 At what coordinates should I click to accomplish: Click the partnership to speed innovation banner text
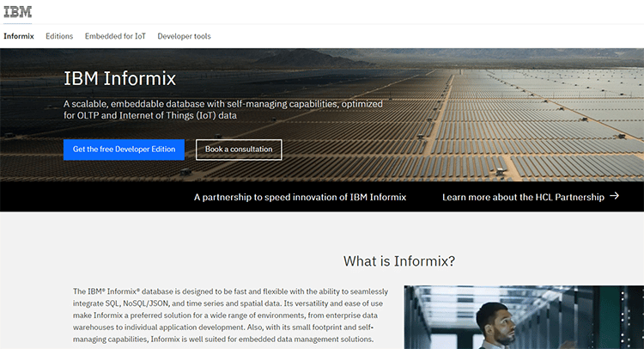pos(300,198)
